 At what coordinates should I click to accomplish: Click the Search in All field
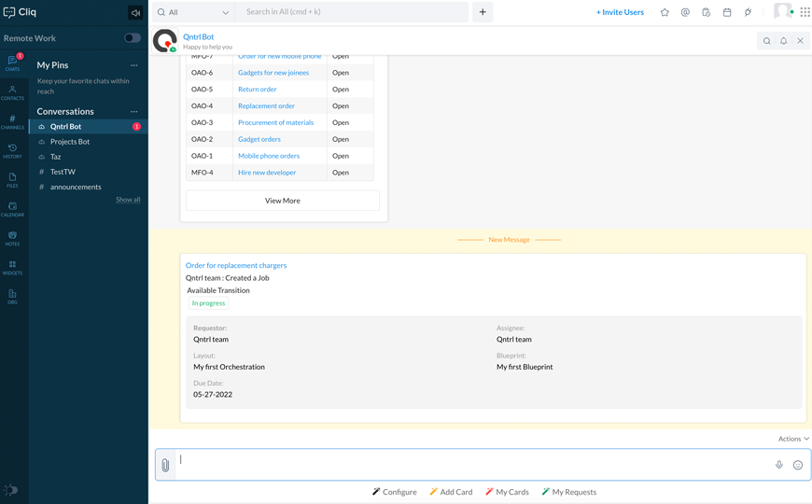352,12
